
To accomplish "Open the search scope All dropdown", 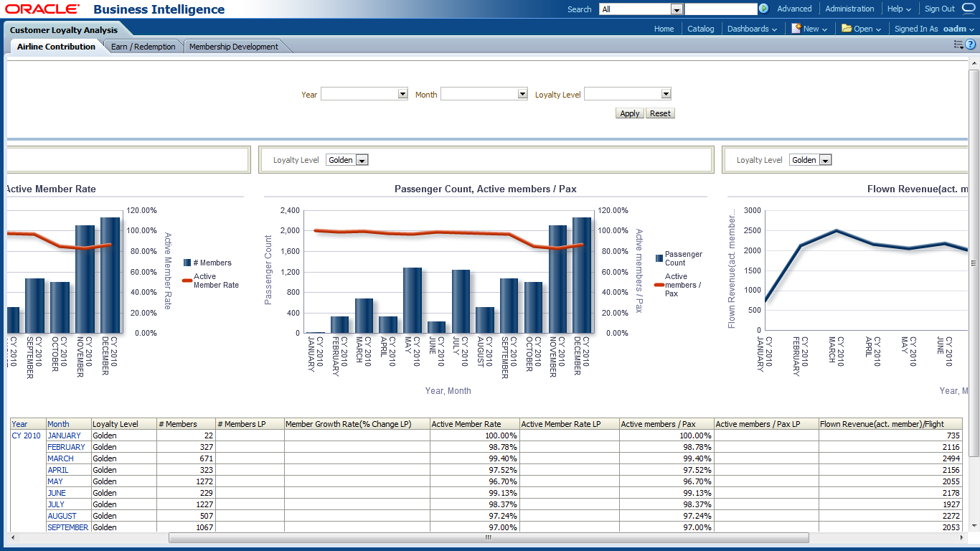I will pyautogui.click(x=676, y=9).
